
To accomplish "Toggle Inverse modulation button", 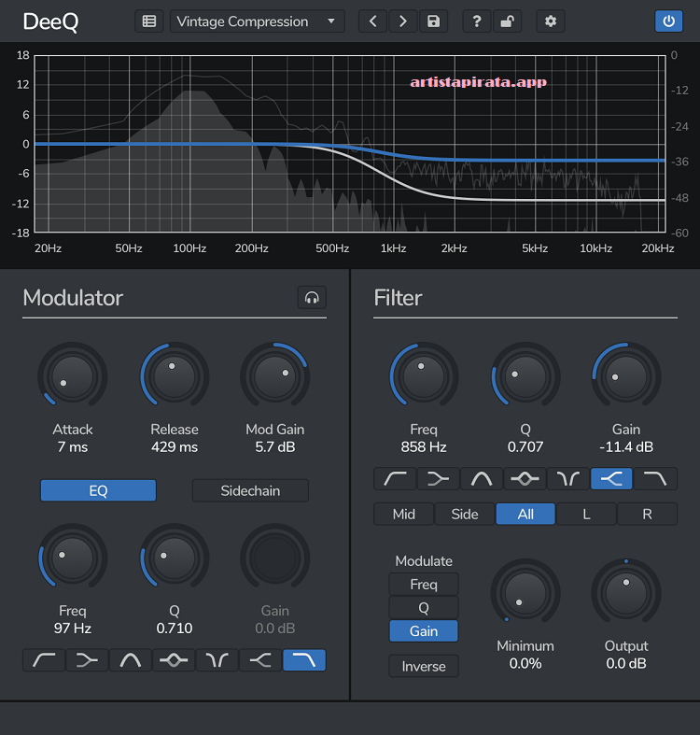I will pyautogui.click(x=424, y=666).
